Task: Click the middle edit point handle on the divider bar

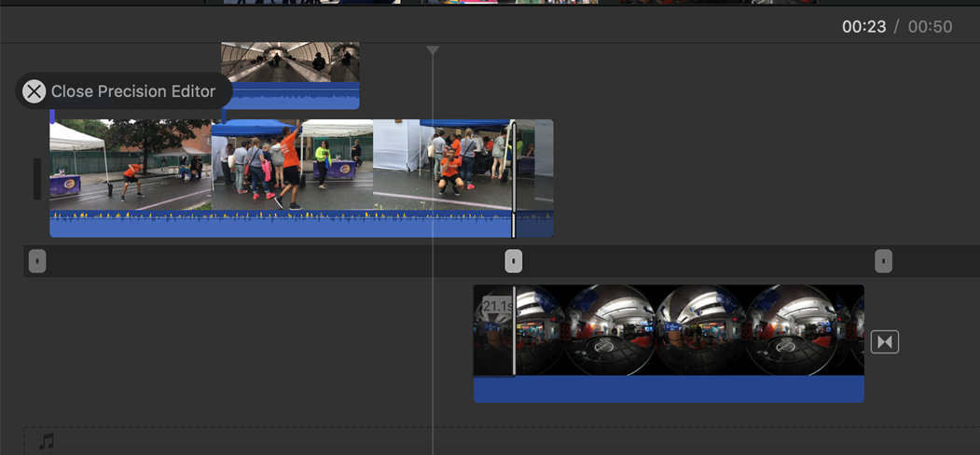Action: [513, 261]
